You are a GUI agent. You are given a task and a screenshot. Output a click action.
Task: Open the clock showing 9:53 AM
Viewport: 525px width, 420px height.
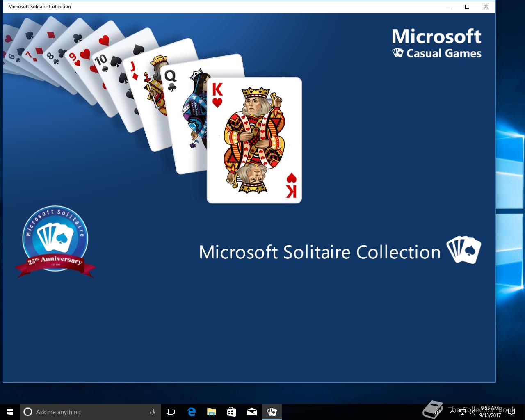click(x=490, y=412)
